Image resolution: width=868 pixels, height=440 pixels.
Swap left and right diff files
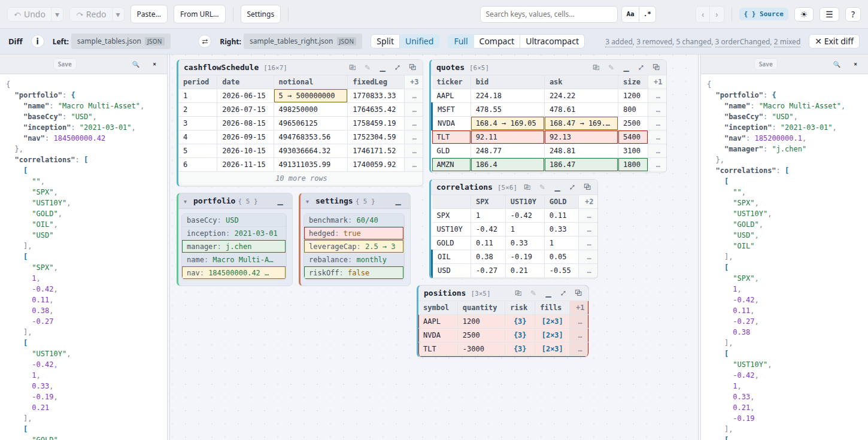pos(205,41)
